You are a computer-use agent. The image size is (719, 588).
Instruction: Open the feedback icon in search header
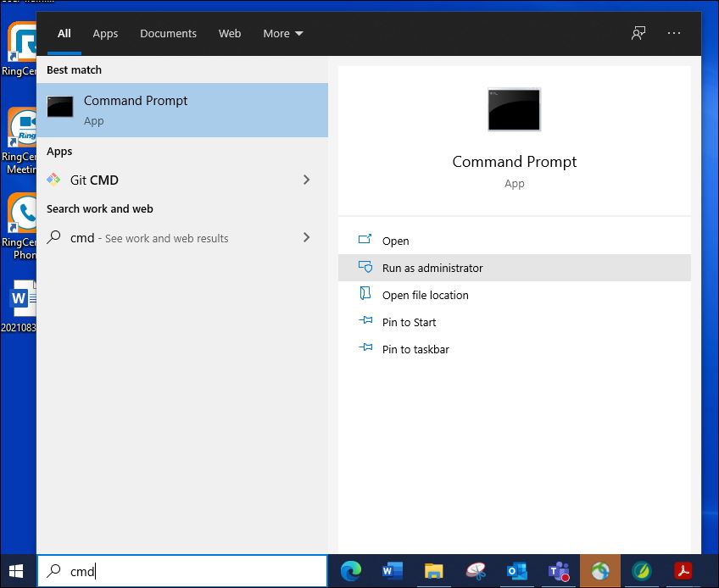point(638,33)
